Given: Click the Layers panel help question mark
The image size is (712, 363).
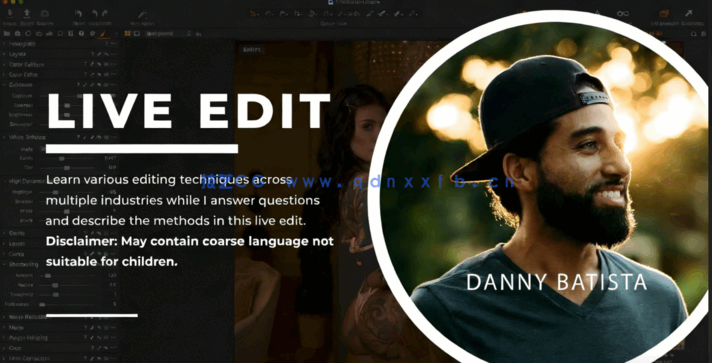Looking at the screenshot, I should click(92, 54).
